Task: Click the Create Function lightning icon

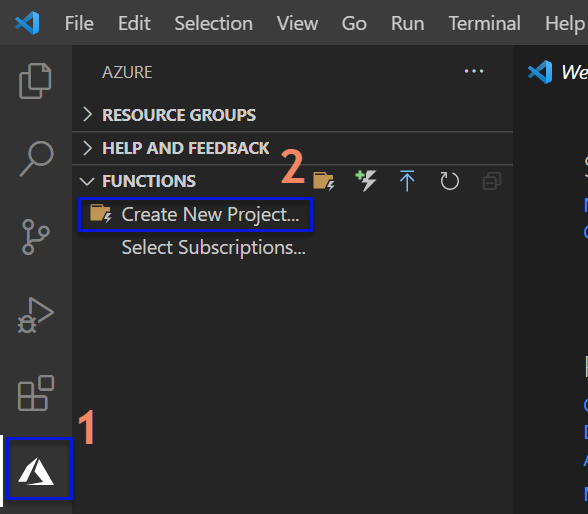Action: (x=366, y=180)
